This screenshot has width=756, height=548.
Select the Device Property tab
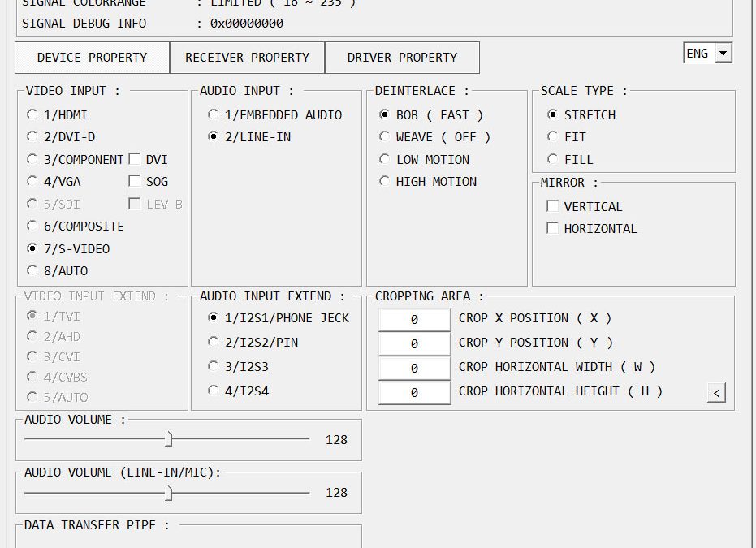[x=92, y=58]
